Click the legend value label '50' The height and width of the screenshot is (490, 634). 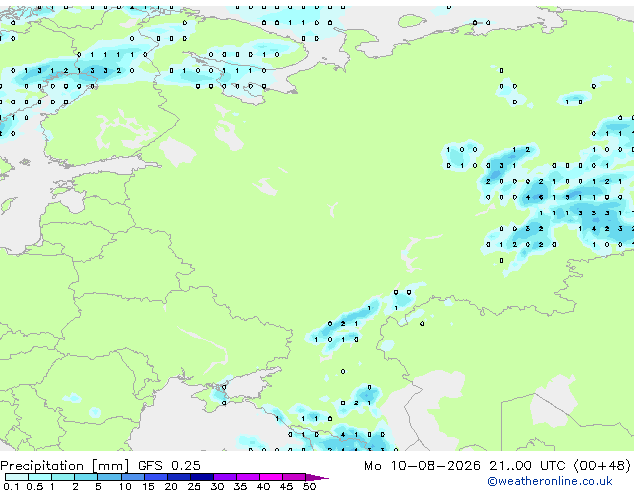point(309,486)
